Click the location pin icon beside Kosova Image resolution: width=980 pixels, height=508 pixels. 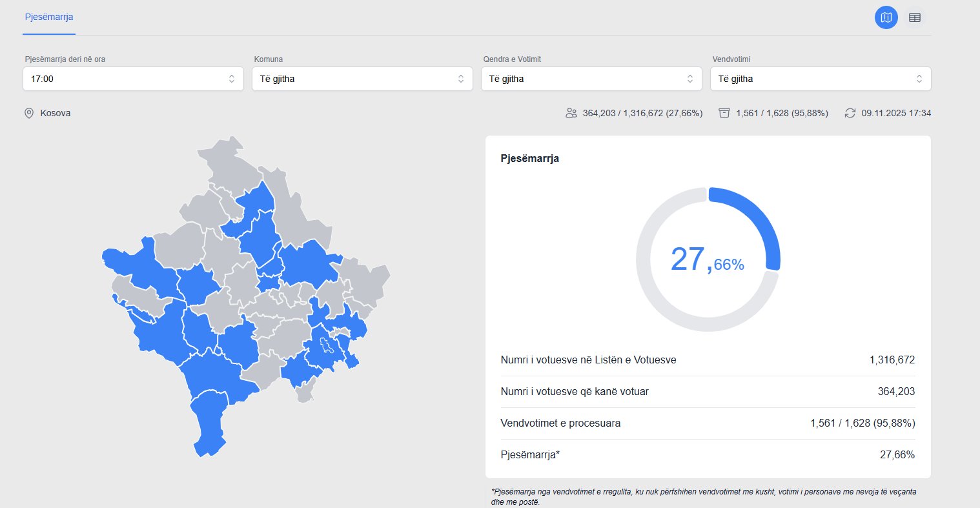(29, 114)
